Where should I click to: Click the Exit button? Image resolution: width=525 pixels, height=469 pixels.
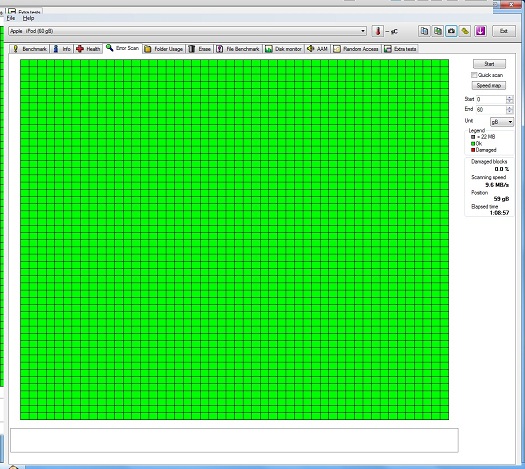(504, 31)
